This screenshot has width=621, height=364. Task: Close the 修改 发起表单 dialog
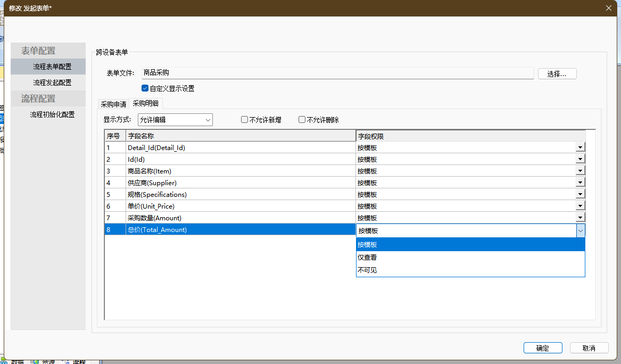point(609,8)
